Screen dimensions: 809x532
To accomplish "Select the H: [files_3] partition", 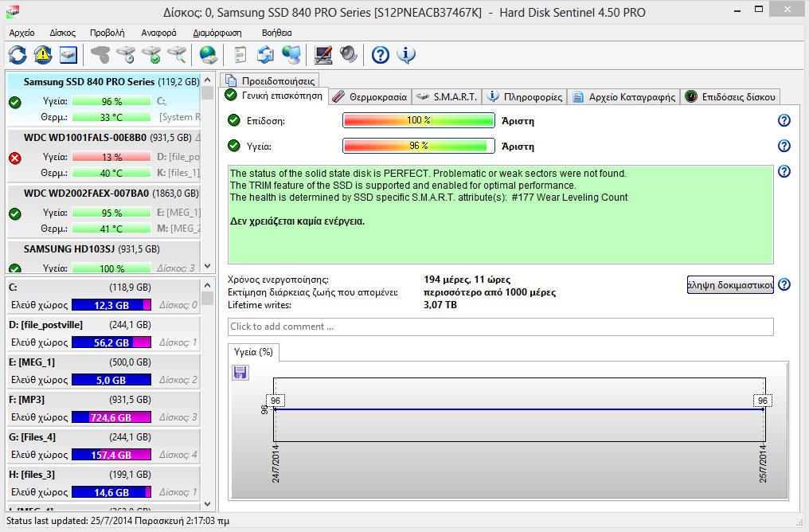I will tap(104, 483).
